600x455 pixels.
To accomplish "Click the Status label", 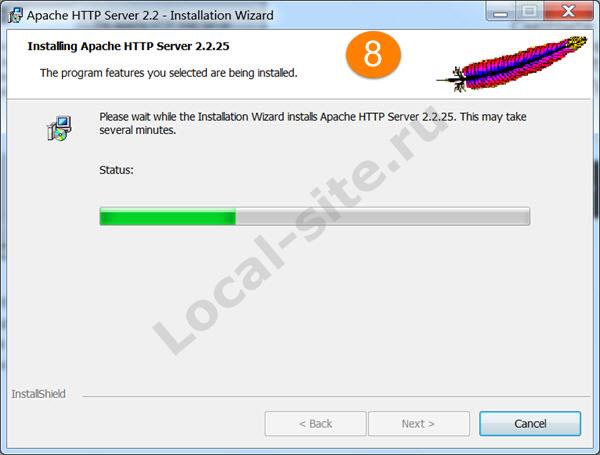I will [116, 170].
